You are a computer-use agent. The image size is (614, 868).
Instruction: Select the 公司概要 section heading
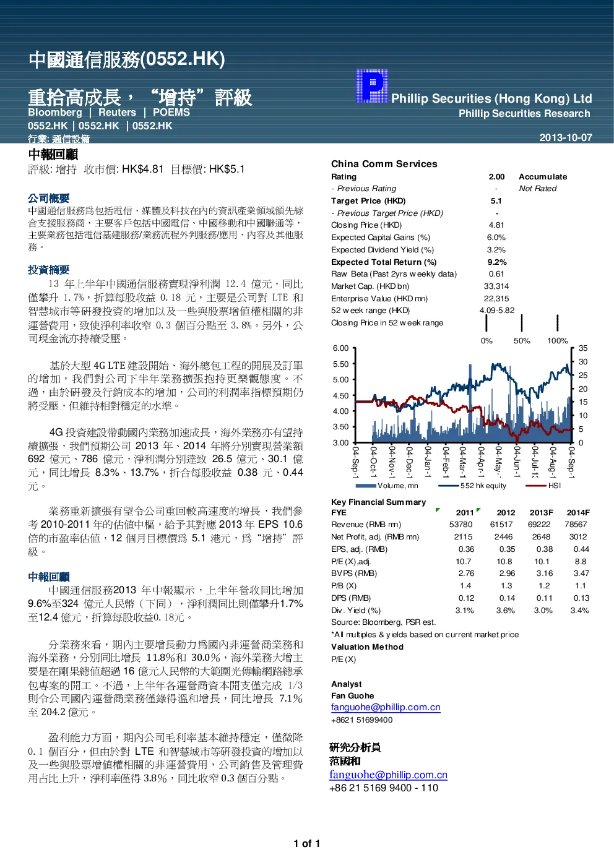coord(49,199)
